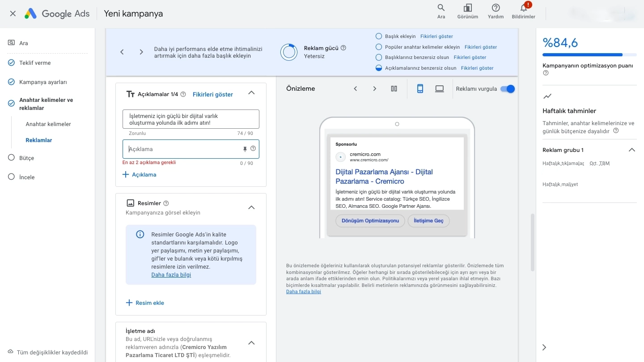Pause preview rotation with pause icon
The height and width of the screenshot is (362, 644).
[x=394, y=88]
